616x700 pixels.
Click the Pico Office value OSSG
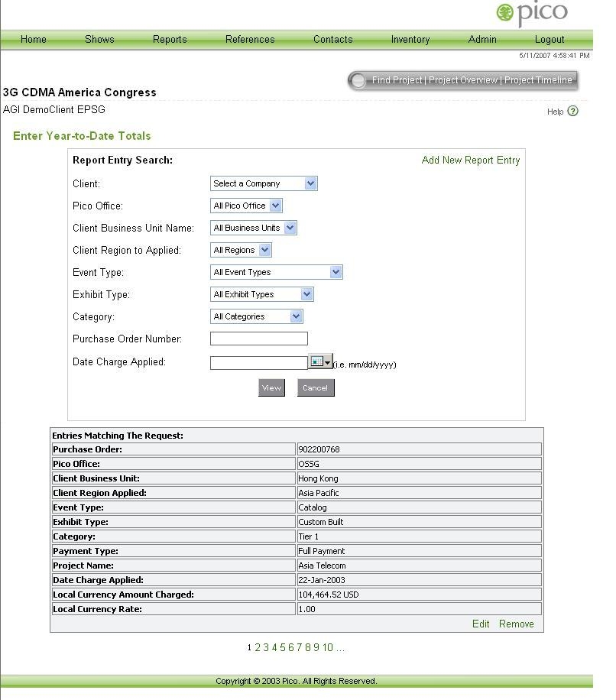pyautogui.click(x=309, y=464)
